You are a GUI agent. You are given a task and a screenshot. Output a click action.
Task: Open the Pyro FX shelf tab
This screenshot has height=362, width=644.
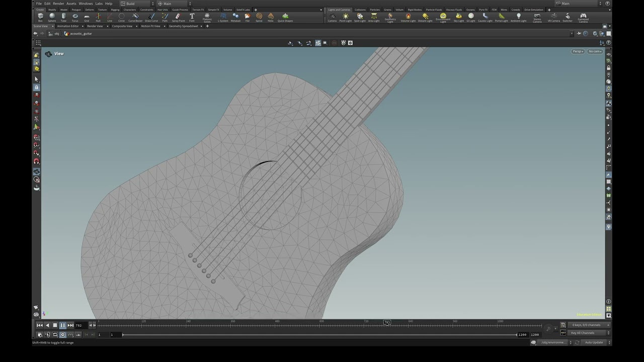pyautogui.click(x=483, y=10)
